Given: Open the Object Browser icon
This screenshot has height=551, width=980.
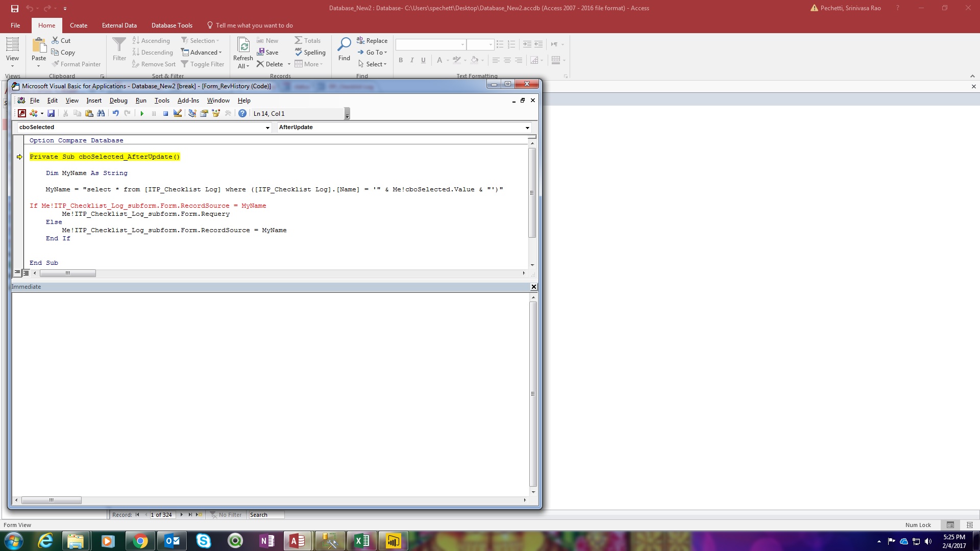Looking at the screenshot, I should click(x=216, y=113).
